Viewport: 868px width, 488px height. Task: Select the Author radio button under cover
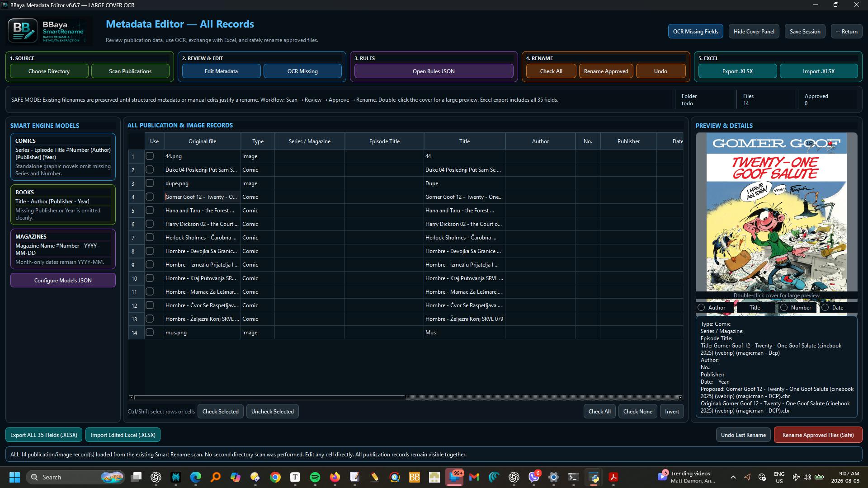pyautogui.click(x=701, y=307)
